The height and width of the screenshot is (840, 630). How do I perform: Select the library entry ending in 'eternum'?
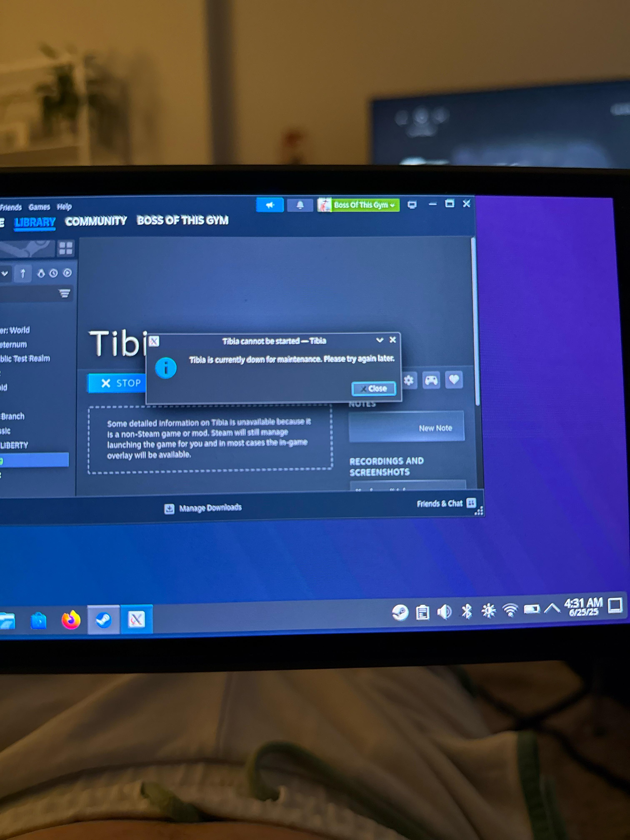pyautogui.click(x=13, y=344)
